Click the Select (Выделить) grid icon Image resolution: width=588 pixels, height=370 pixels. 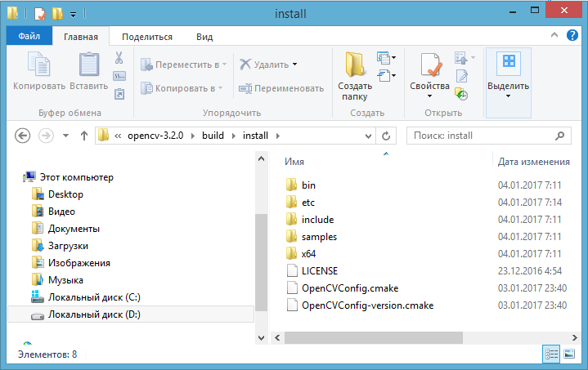tap(509, 63)
